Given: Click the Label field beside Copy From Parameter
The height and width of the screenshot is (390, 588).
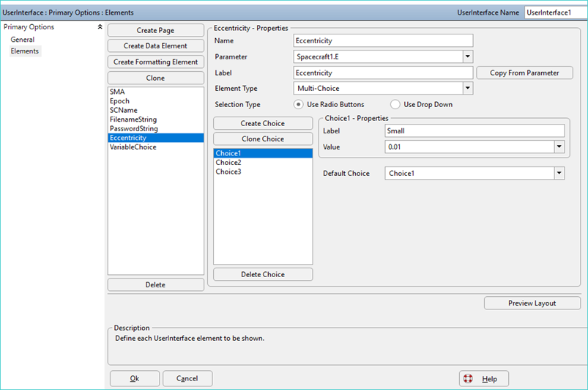Looking at the screenshot, I should (x=383, y=73).
